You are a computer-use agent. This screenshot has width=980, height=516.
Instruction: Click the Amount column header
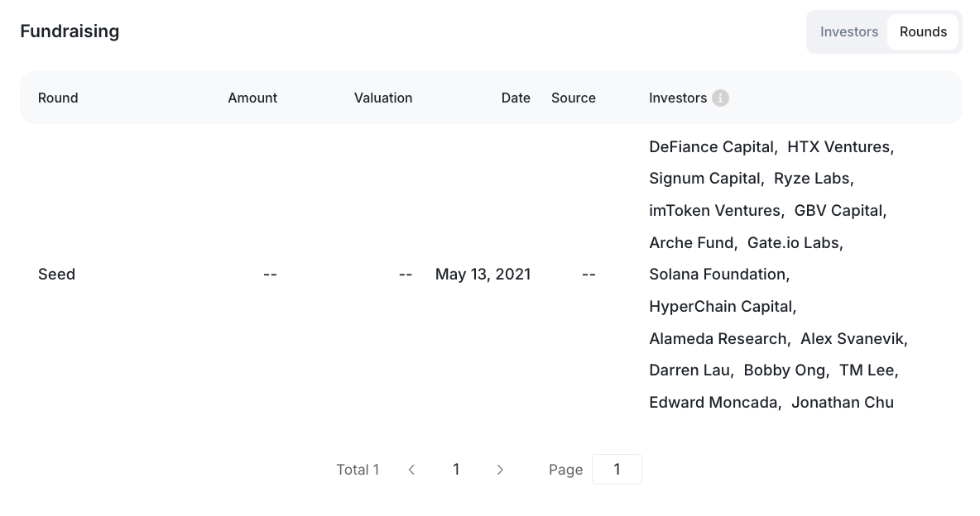coord(252,98)
